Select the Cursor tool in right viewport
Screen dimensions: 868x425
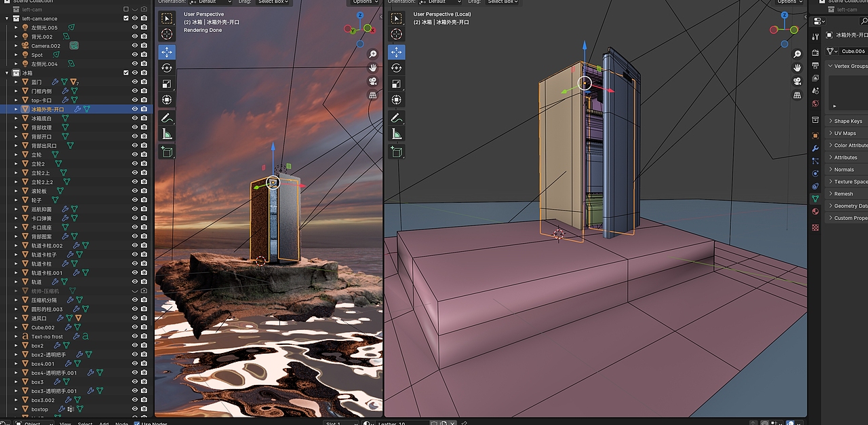click(x=396, y=34)
